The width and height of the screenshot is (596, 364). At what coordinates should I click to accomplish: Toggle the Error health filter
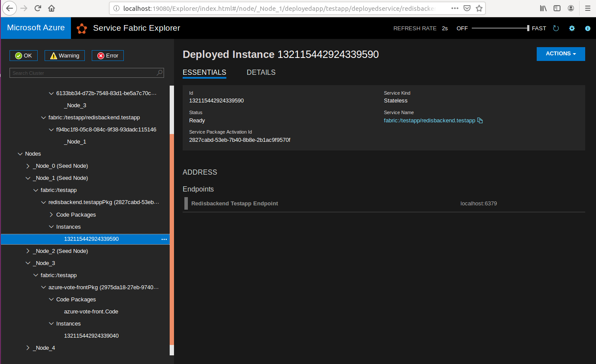(x=107, y=55)
